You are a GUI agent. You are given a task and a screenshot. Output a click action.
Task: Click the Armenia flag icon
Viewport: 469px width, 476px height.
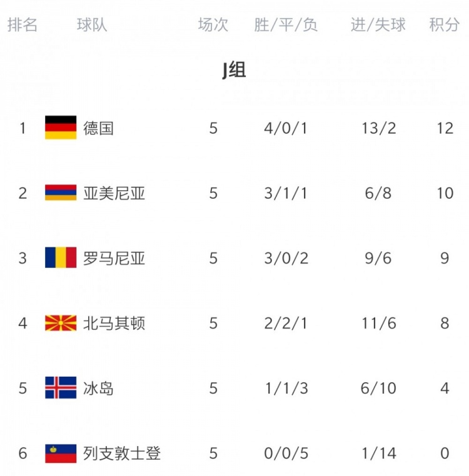61,192
